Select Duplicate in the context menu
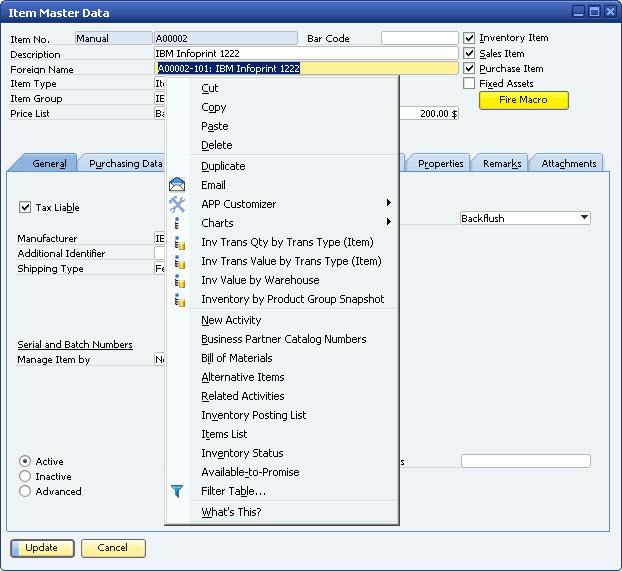The height and width of the screenshot is (571, 622). pyautogui.click(x=223, y=166)
